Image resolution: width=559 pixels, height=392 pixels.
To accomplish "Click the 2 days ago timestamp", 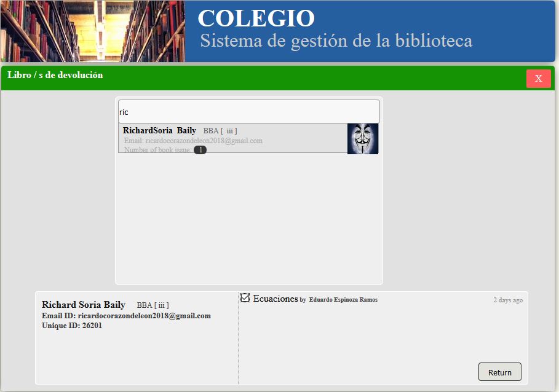I will point(507,299).
